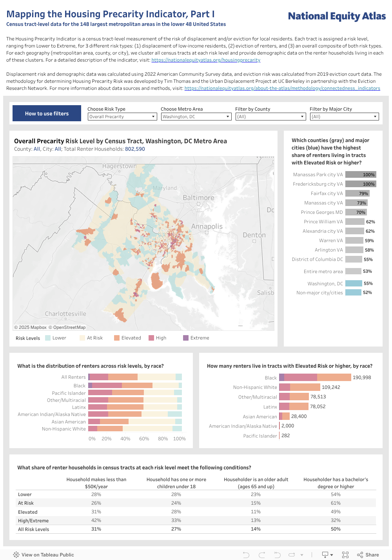Click the Revert icon in Tableau toolbar

point(277,555)
